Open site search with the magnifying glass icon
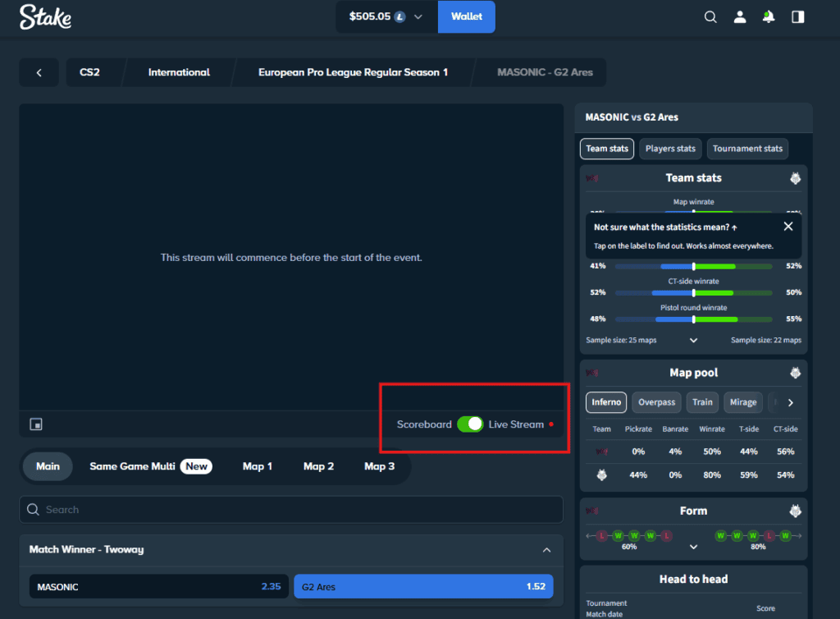This screenshot has height=619, width=840. [710, 16]
